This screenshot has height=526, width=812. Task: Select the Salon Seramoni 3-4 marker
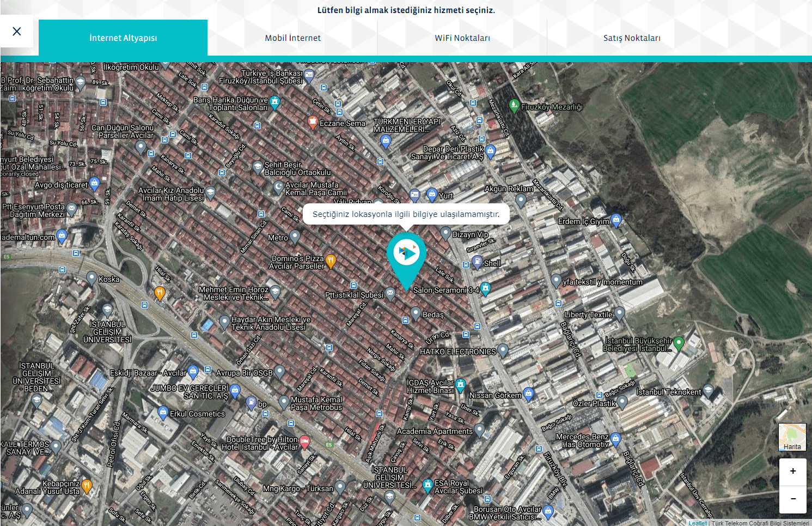tap(486, 288)
